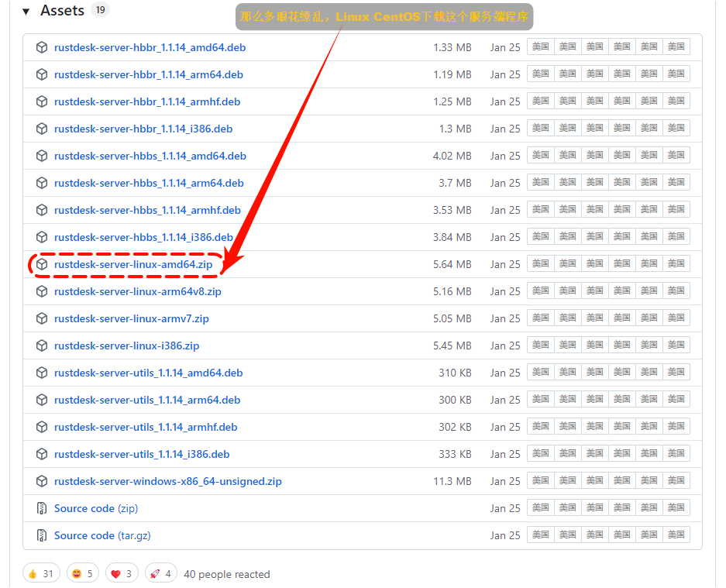
Task: Download rustdesk-server-utils_1.1.14_amd64.deb
Action: pyautogui.click(x=148, y=373)
